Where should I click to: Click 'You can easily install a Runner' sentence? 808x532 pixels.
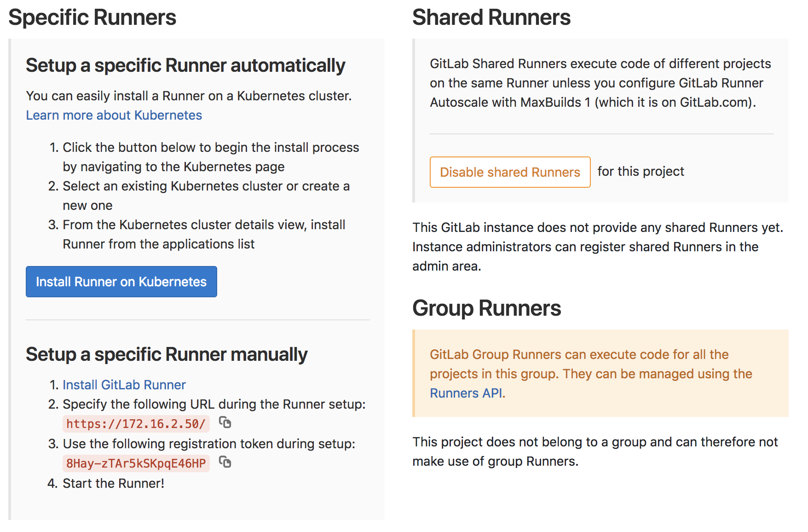tap(189, 96)
